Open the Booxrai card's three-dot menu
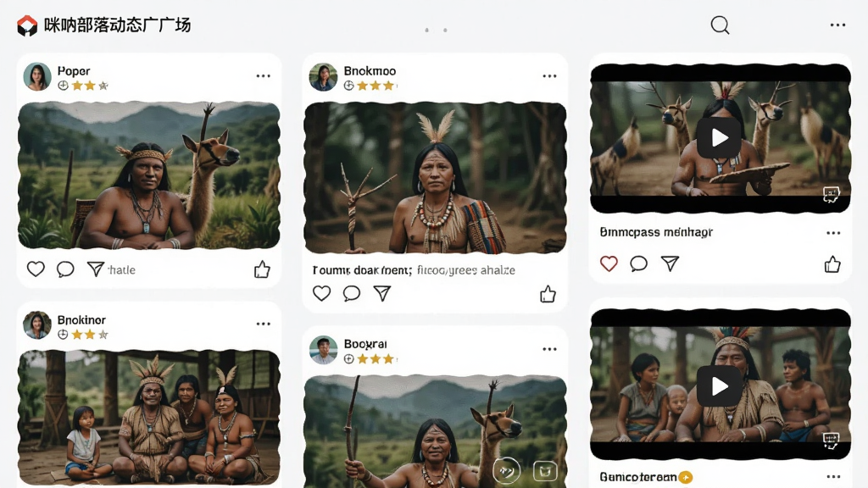868x488 pixels. 549,349
